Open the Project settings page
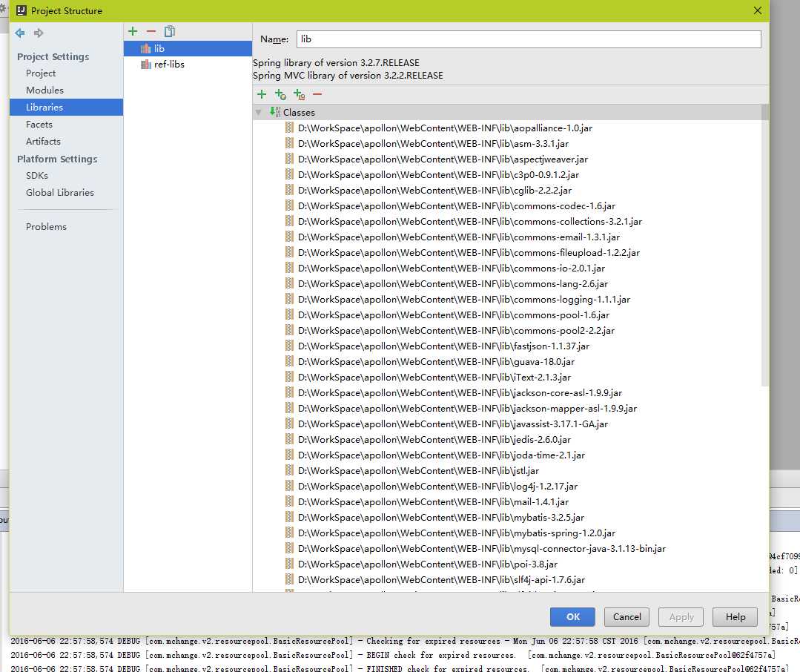The height and width of the screenshot is (672, 800). point(41,73)
